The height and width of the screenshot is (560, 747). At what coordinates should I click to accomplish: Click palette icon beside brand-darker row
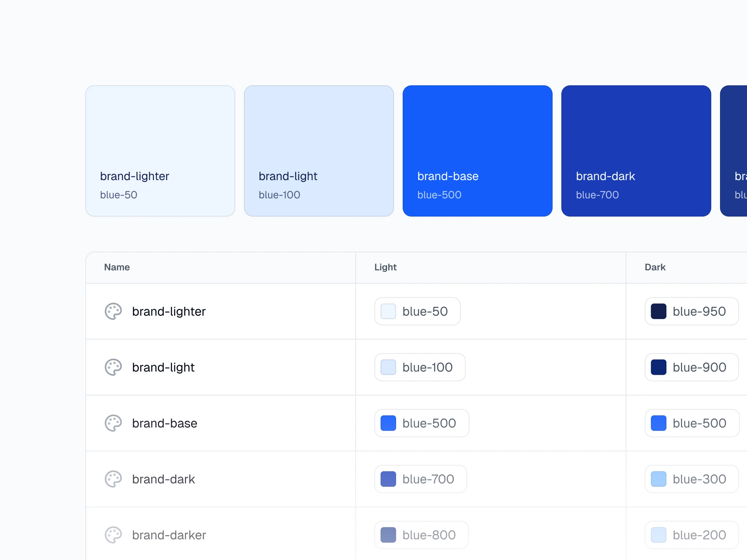click(113, 535)
